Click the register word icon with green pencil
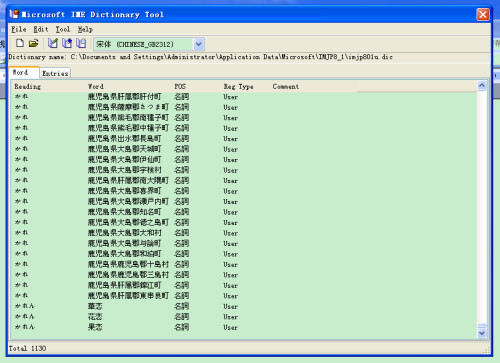 (x=53, y=43)
